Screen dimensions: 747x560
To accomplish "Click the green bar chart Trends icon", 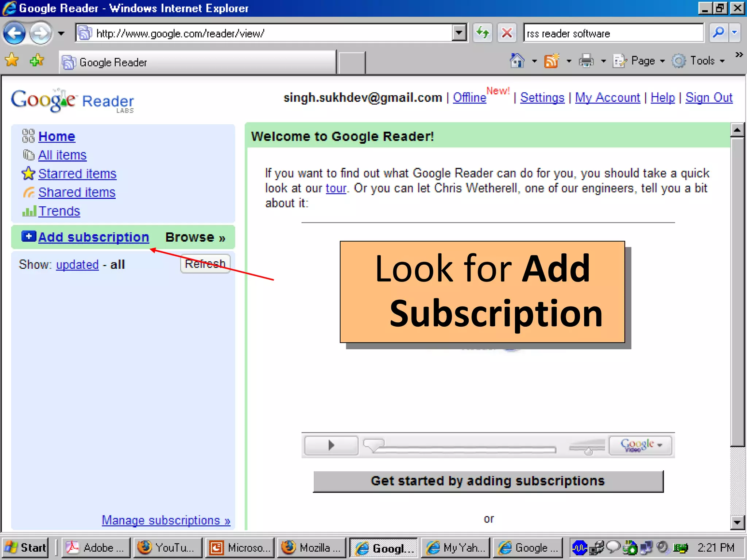I will (29, 211).
